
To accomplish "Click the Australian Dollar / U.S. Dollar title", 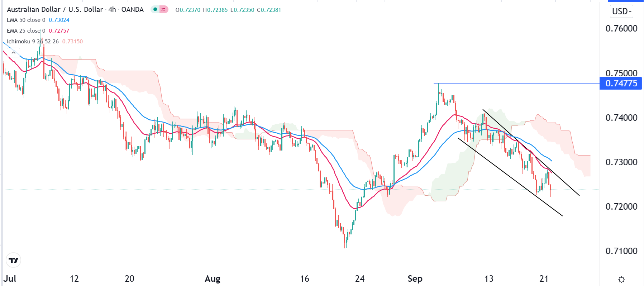I will (x=55, y=10).
